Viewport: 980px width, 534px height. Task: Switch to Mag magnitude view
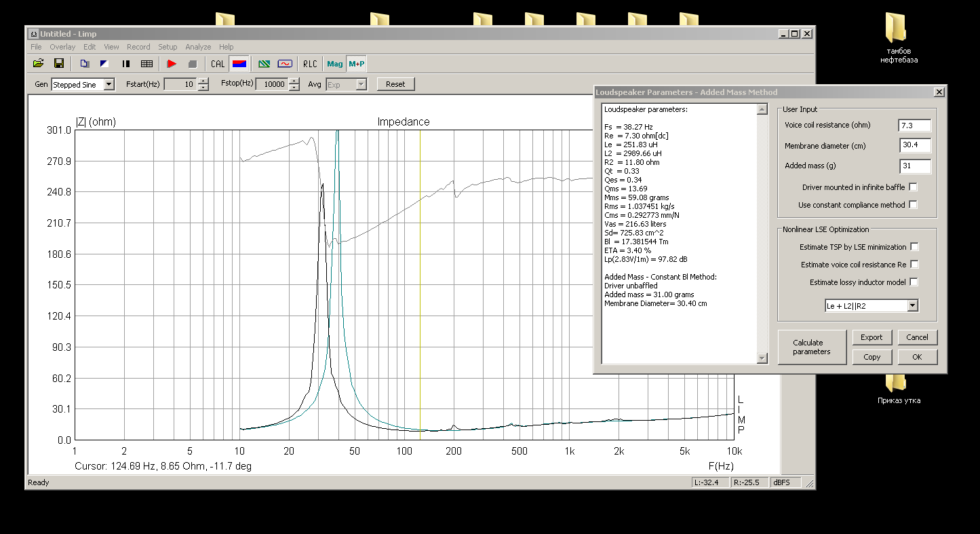335,64
